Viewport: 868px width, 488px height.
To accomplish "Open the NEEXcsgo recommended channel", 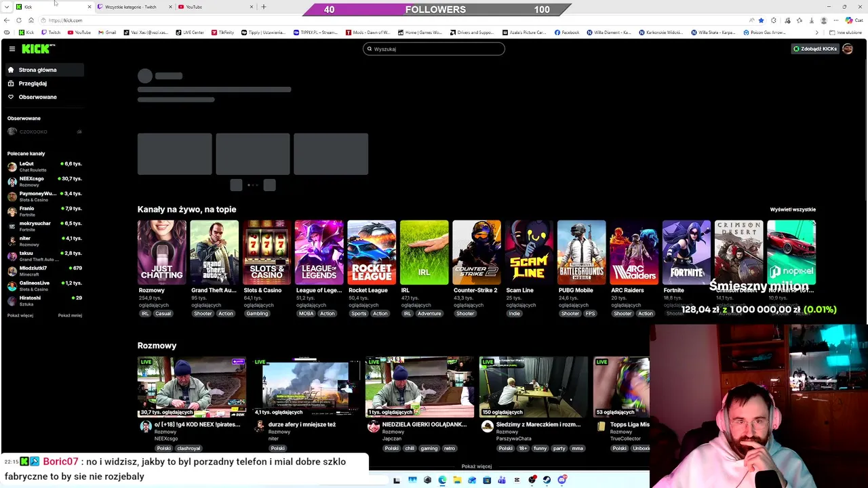I will [x=44, y=182].
